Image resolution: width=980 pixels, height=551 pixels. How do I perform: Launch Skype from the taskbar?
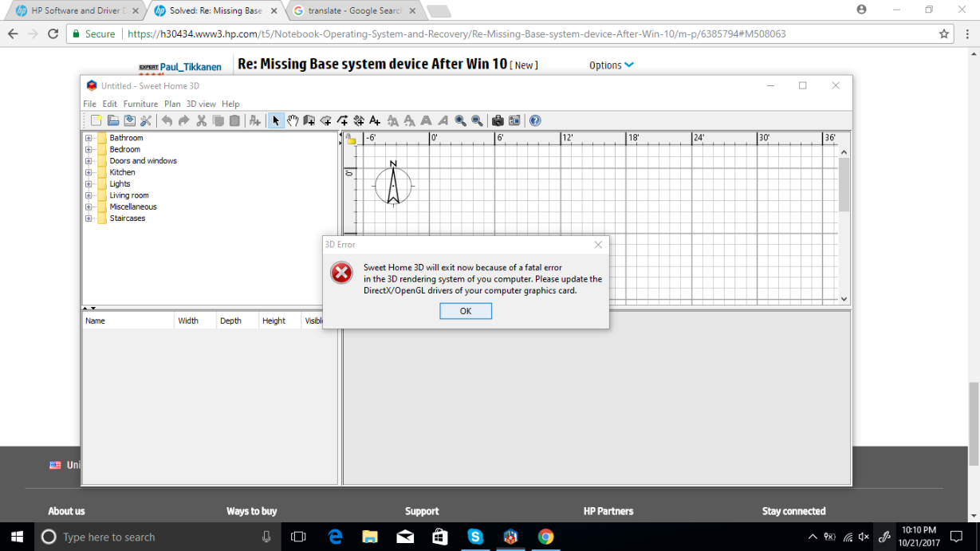pyautogui.click(x=475, y=537)
